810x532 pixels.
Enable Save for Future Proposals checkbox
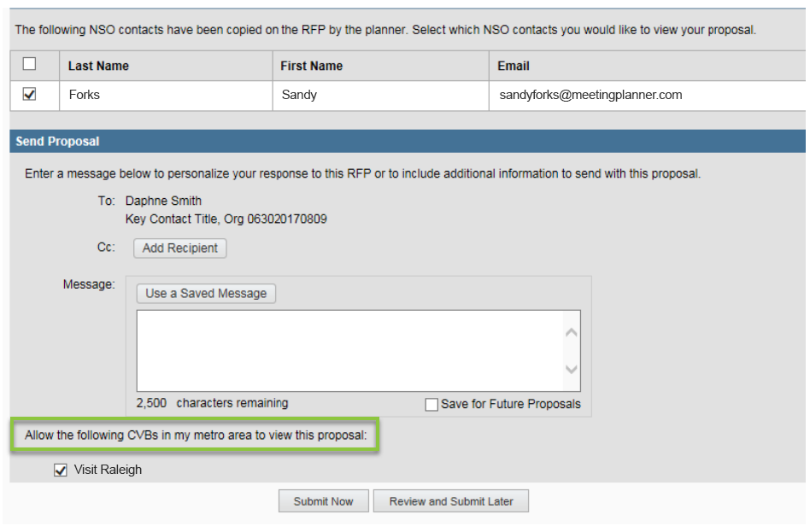click(x=431, y=405)
